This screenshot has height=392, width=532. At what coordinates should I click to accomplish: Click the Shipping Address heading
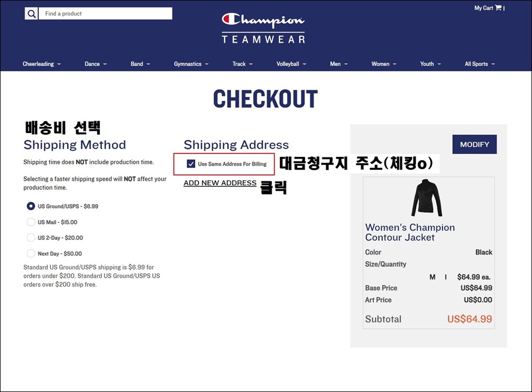[236, 145]
